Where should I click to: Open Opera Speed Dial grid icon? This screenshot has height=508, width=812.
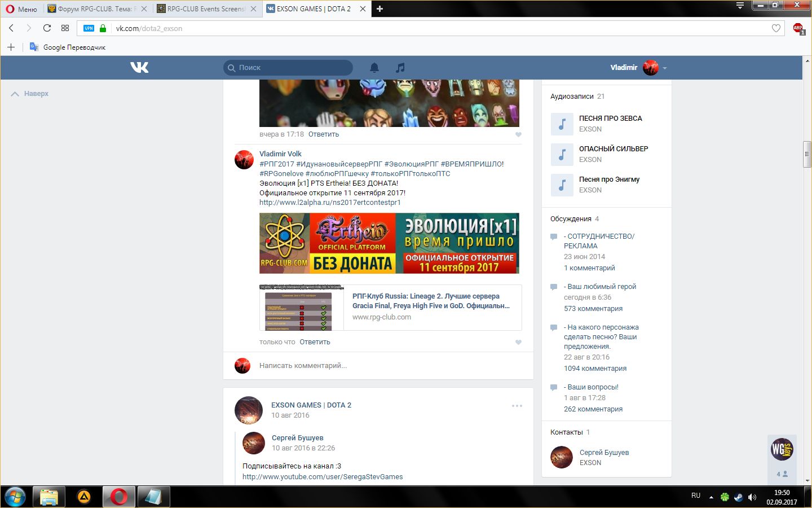65,28
